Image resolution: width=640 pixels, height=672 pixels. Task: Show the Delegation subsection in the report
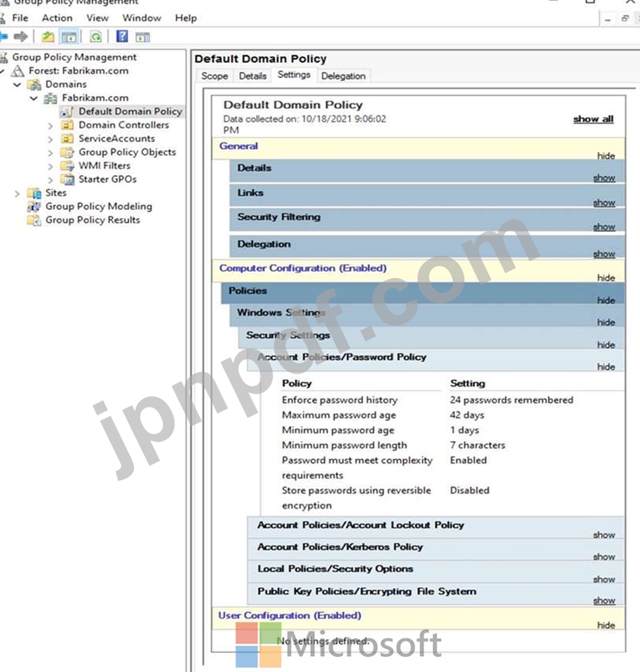pos(604,254)
